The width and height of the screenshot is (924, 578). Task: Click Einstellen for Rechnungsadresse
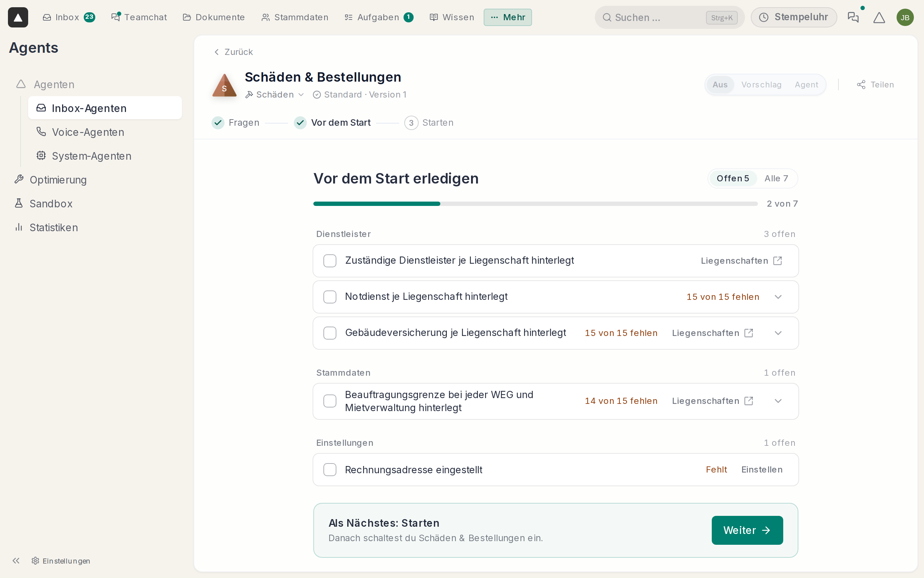click(762, 469)
